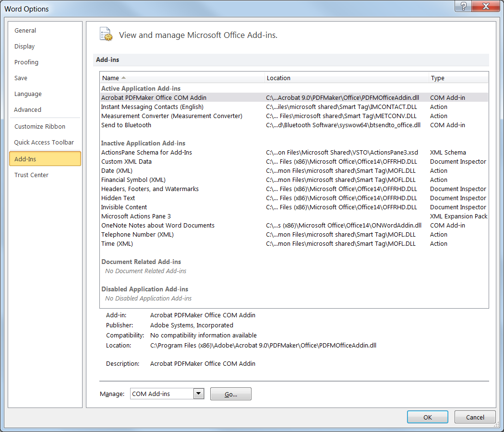Select the Save category
Viewport: 504px width, 432px height.
click(45, 78)
